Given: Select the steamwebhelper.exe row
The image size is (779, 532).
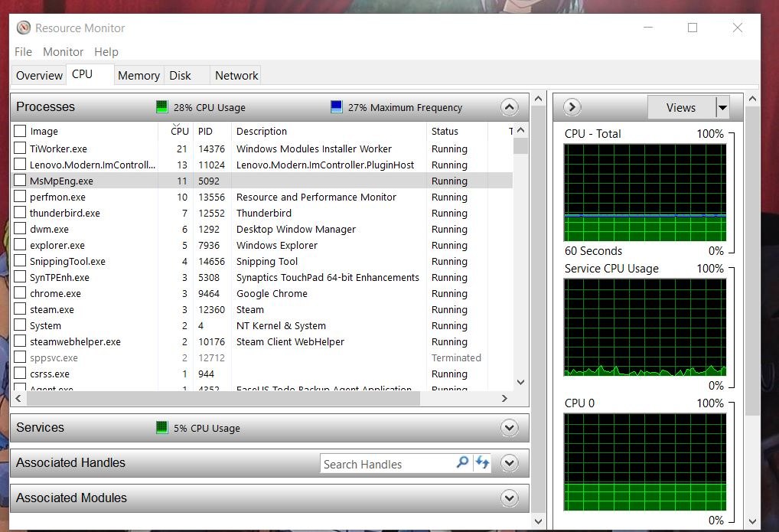Looking at the screenshot, I should [262, 341].
